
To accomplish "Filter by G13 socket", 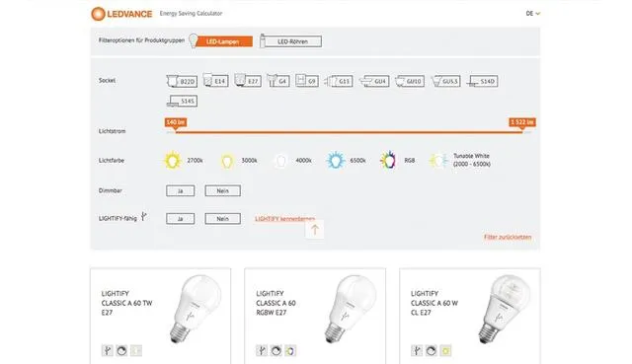I will pyautogui.click(x=339, y=81).
